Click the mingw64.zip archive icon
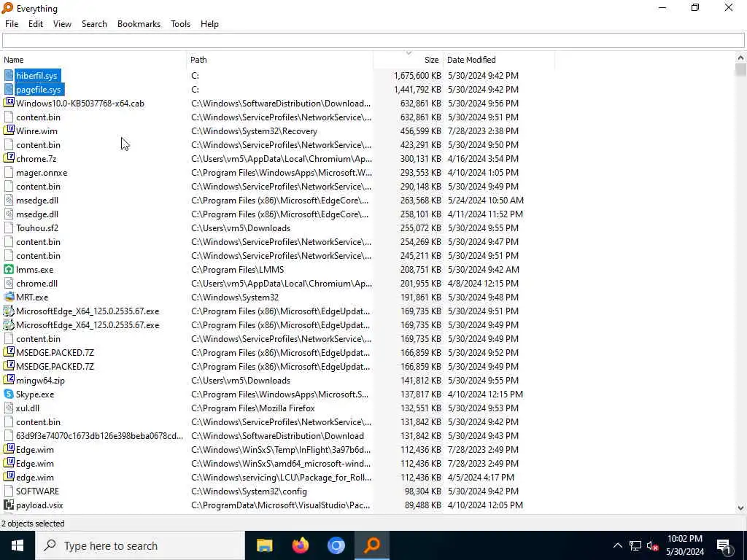 click(x=9, y=380)
